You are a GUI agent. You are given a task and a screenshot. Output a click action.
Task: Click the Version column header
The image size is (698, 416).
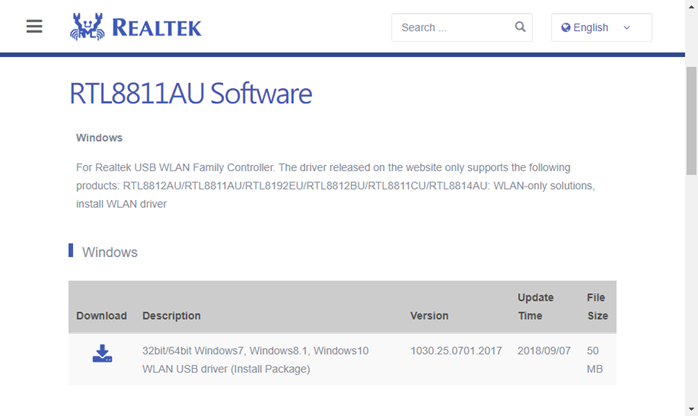429,316
